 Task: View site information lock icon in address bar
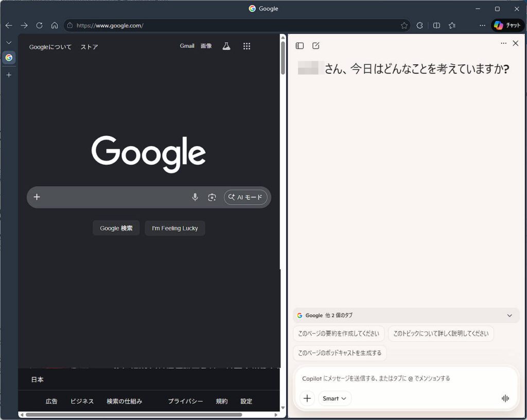pyautogui.click(x=70, y=26)
